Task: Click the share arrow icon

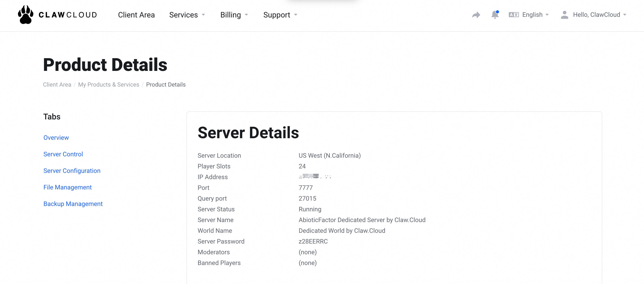Action: (x=476, y=15)
